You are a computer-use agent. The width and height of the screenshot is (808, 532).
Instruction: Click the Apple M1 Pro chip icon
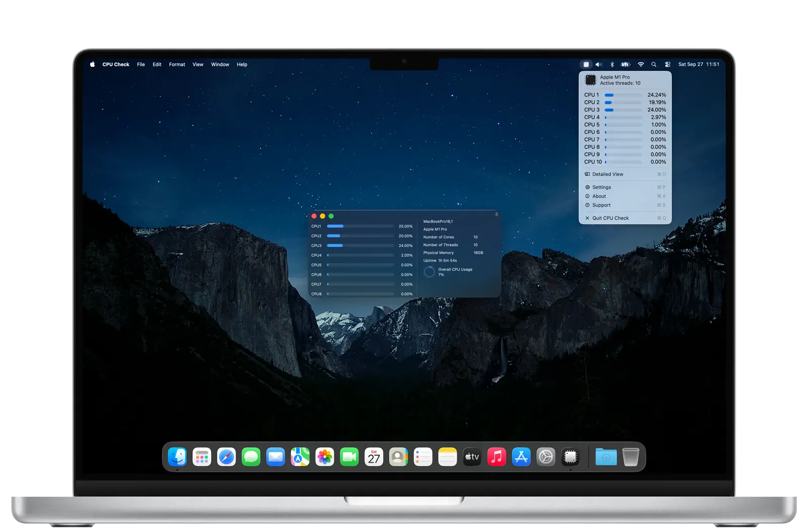pyautogui.click(x=590, y=80)
